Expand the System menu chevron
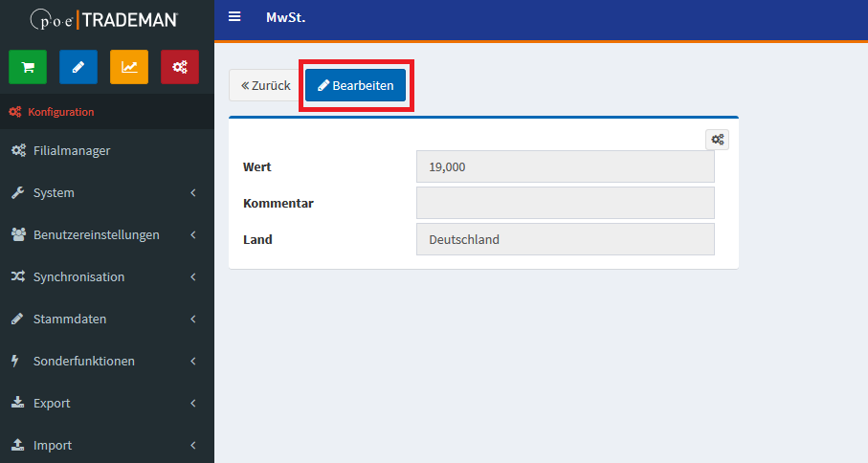The image size is (868, 463). click(x=192, y=193)
